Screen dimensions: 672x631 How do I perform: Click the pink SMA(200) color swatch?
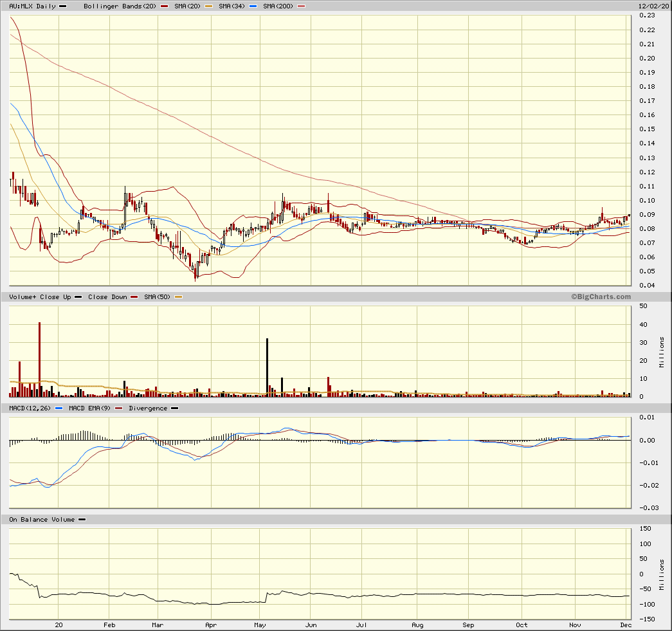pyautogui.click(x=302, y=6)
